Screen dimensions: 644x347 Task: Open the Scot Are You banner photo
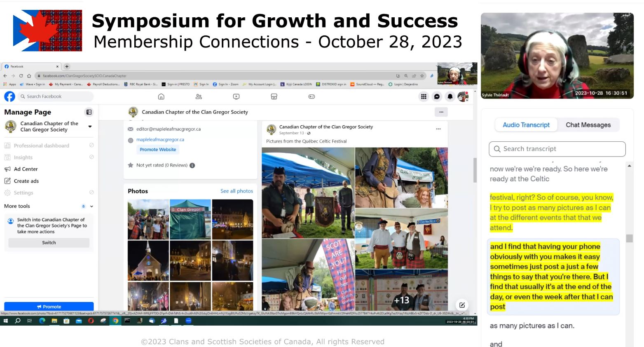(308, 275)
